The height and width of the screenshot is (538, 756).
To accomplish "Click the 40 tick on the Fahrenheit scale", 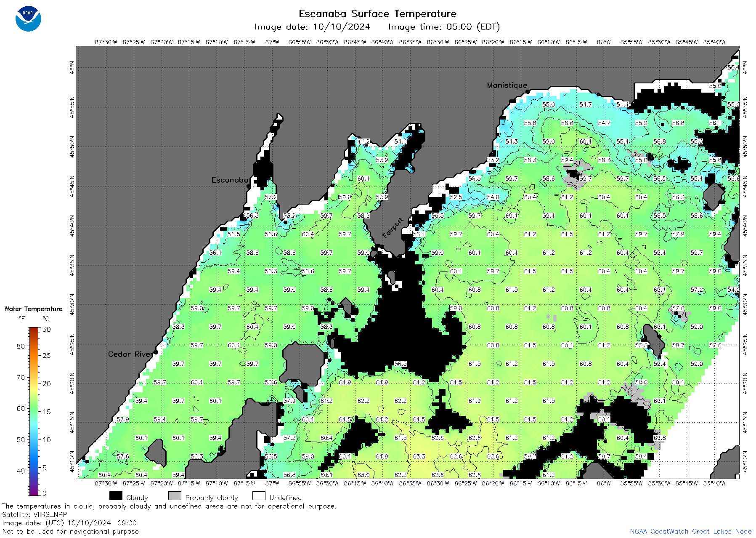I will [21, 471].
